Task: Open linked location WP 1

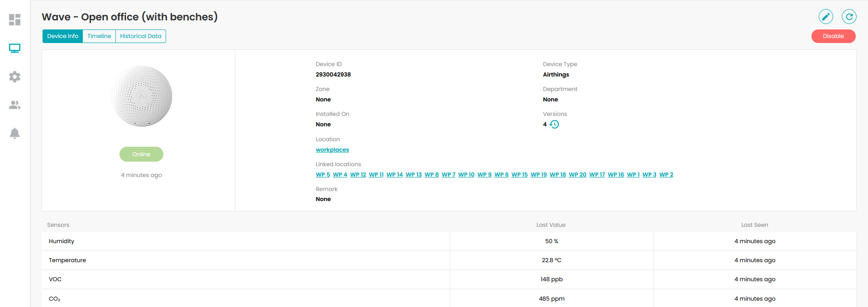Action: [633, 175]
